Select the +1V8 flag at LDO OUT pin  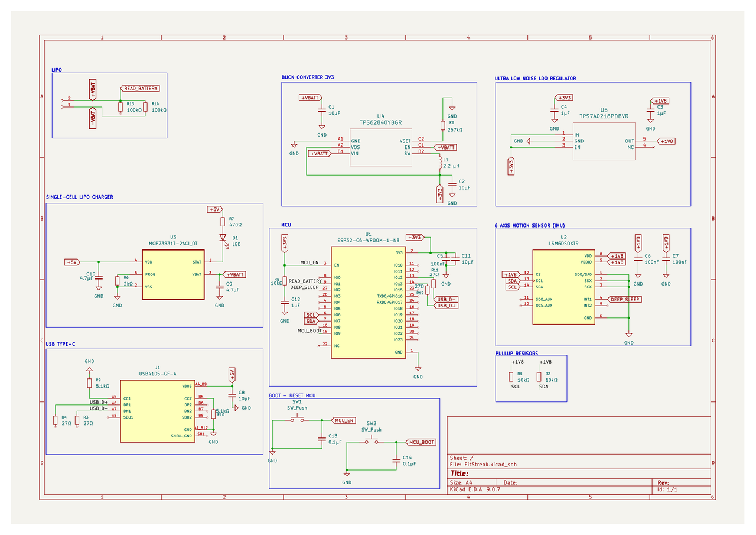(x=666, y=141)
